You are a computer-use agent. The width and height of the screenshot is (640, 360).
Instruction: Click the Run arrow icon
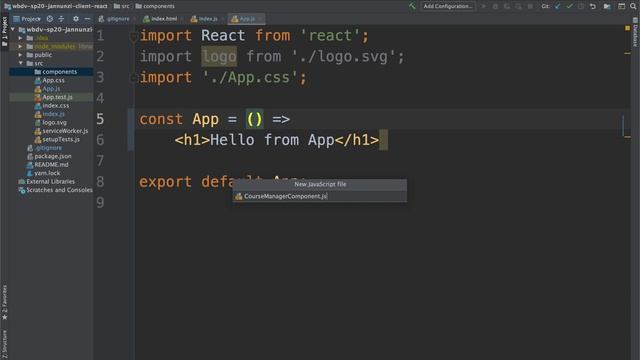click(x=484, y=6)
